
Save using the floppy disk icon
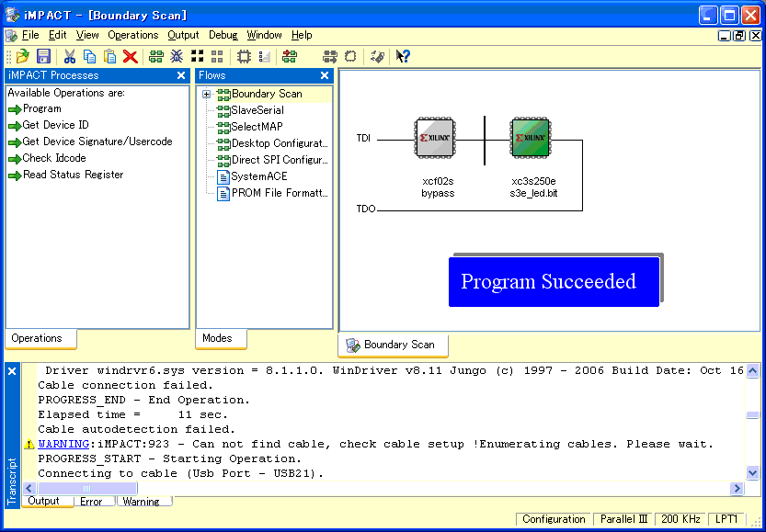pyautogui.click(x=43, y=57)
